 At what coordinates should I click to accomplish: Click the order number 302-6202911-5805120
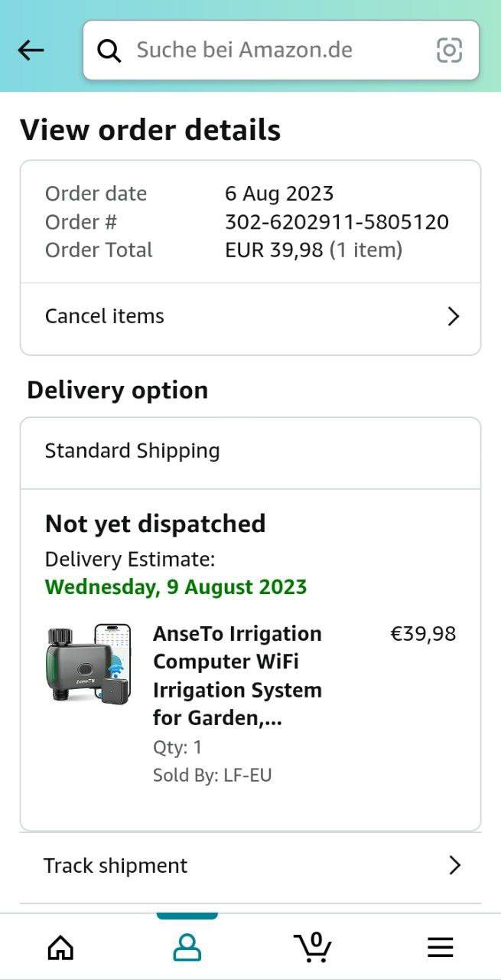pyautogui.click(x=337, y=222)
